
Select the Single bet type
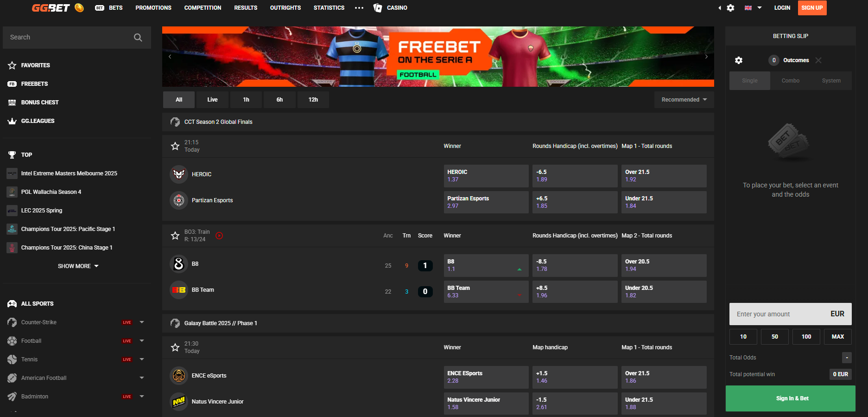(750, 81)
